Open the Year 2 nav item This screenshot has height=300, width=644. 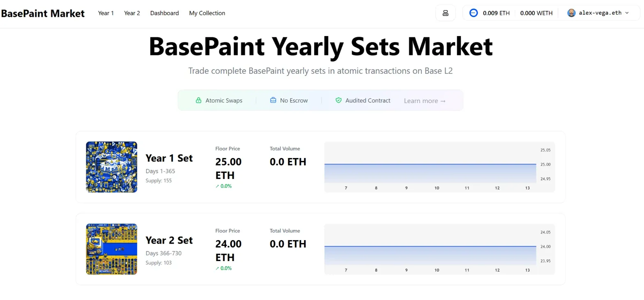click(x=132, y=13)
